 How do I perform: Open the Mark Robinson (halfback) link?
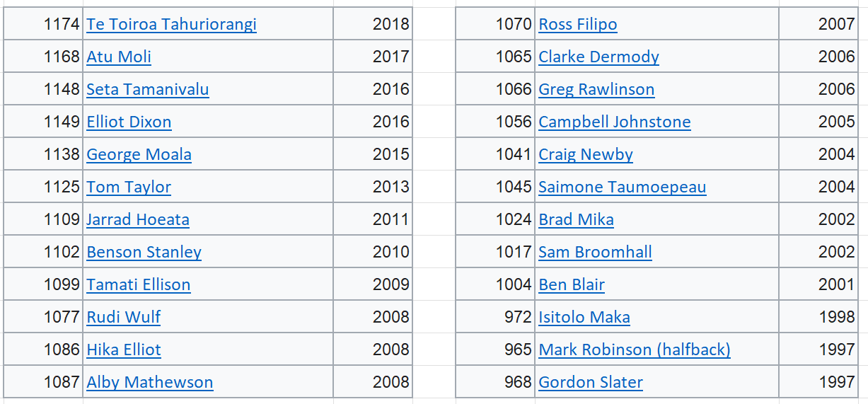click(635, 350)
